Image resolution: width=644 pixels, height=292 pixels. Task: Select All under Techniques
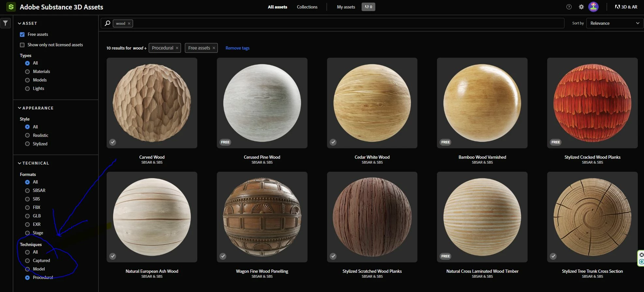(x=27, y=252)
